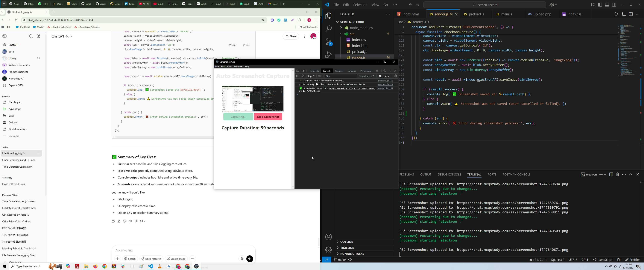Open the Source Control view in VS Code
The height and width of the screenshot is (270, 644).
pos(329,42)
